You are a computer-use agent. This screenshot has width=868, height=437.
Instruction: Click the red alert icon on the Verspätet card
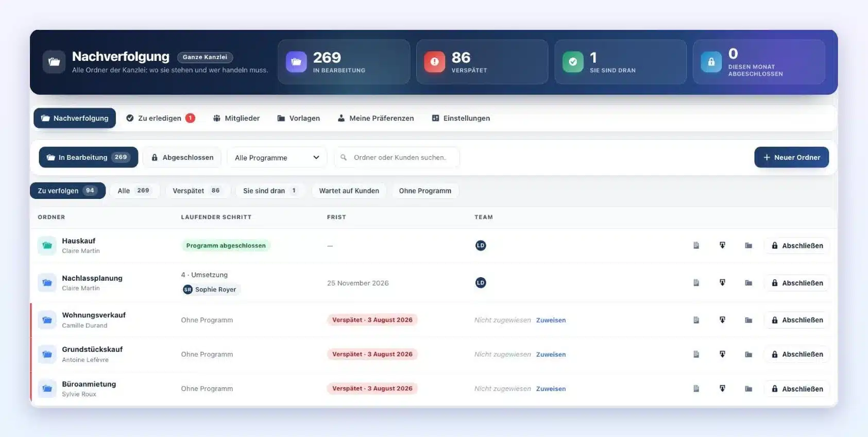coord(434,62)
